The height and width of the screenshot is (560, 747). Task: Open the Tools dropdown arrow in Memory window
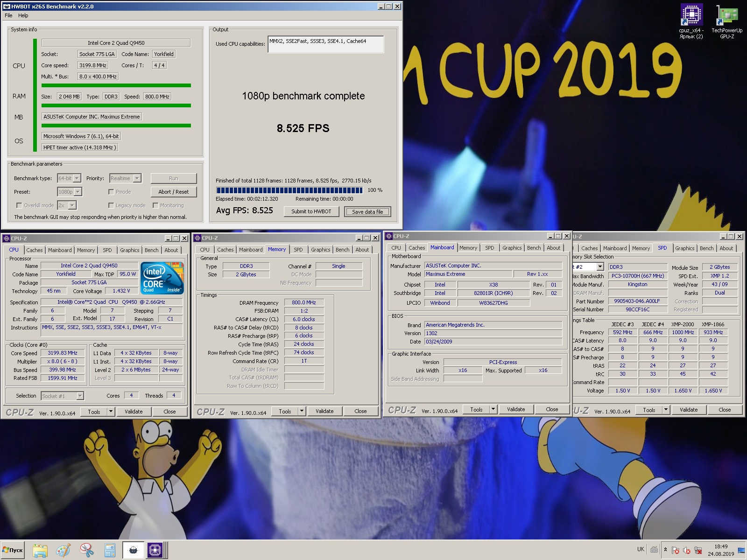302,411
